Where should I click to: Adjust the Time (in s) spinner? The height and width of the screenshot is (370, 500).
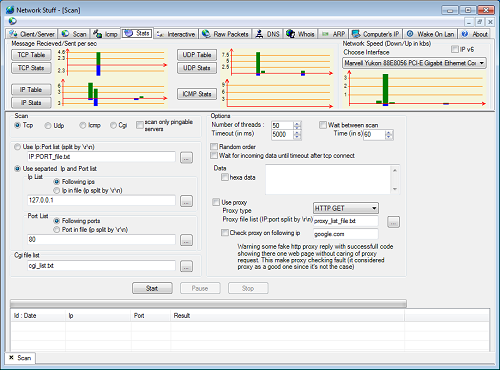pos(389,135)
